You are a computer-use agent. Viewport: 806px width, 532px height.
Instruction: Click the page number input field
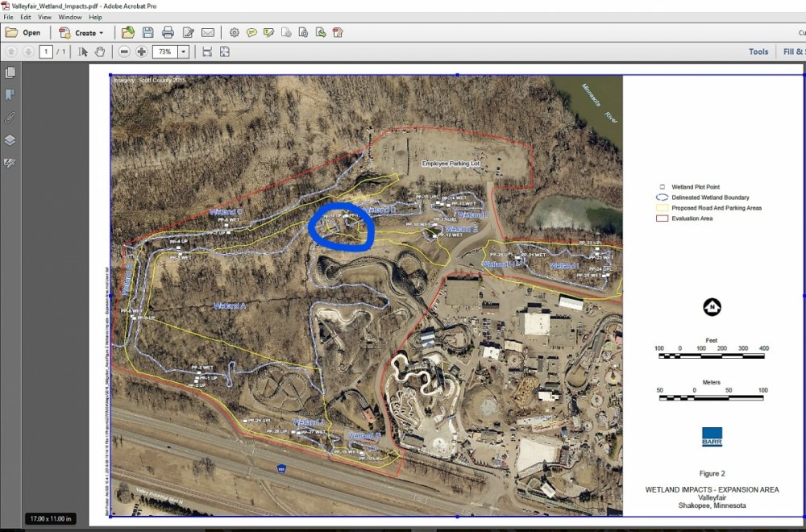click(47, 52)
